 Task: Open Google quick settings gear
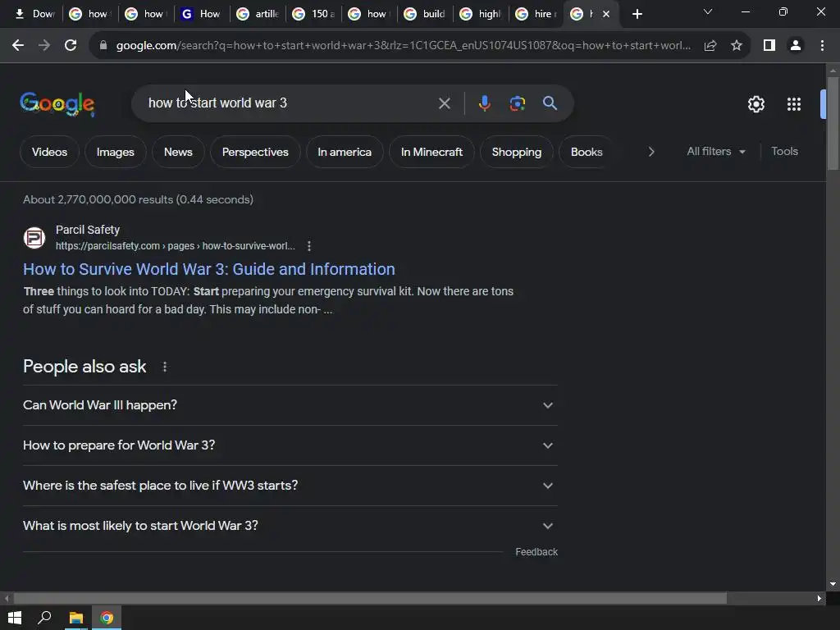tap(756, 104)
